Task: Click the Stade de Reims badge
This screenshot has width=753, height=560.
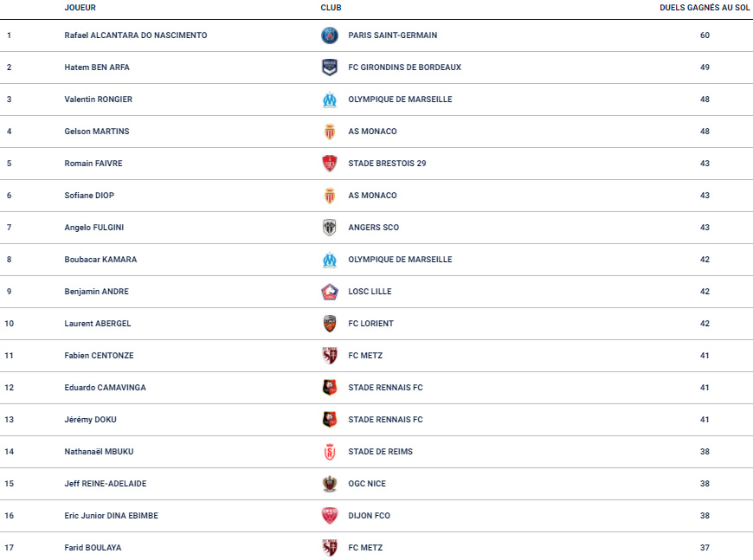Action: [330, 452]
